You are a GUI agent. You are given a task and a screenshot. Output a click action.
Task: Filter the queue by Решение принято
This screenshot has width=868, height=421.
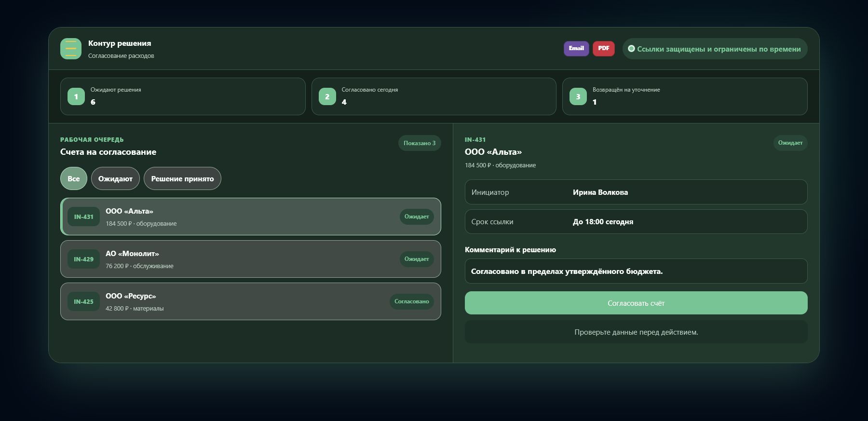pos(182,178)
